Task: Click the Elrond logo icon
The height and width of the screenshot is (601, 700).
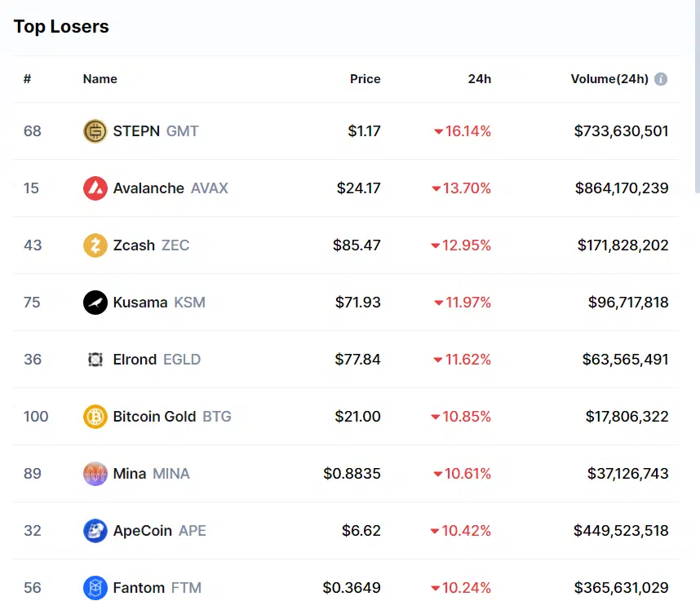Action: pyautogui.click(x=95, y=360)
